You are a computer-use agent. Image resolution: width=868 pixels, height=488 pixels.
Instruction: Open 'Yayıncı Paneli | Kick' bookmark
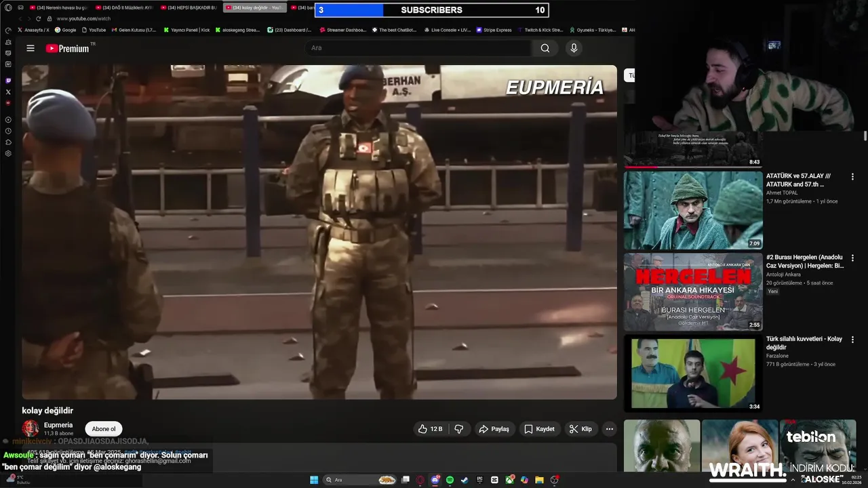click(187, 30)
